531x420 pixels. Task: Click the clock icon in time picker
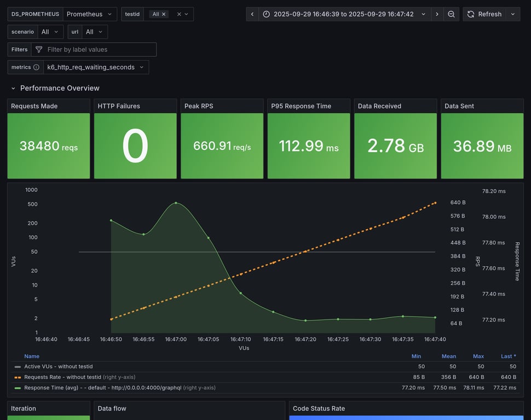tap(266, 14)
